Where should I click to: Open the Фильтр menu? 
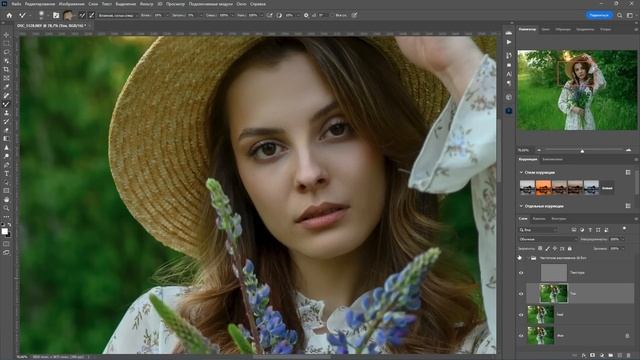tap(146, 4)
